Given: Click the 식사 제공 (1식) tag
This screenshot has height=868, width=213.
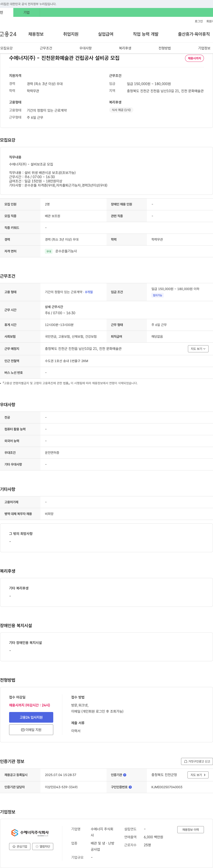Looking at the screenshot, I should 121,110.
